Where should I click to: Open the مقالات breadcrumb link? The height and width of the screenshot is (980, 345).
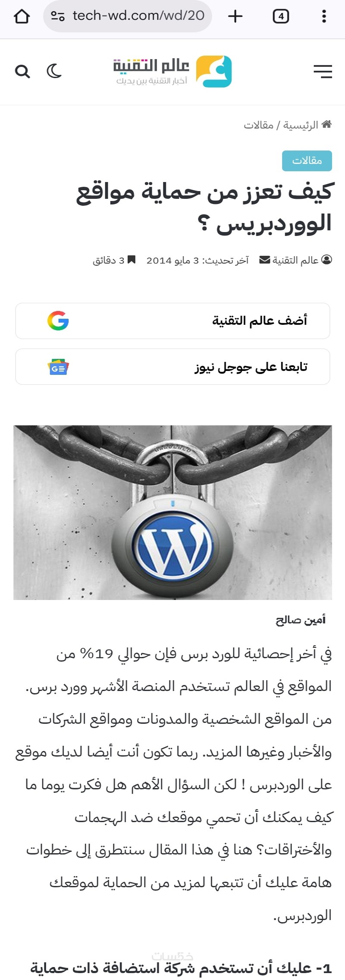(258, 125)
